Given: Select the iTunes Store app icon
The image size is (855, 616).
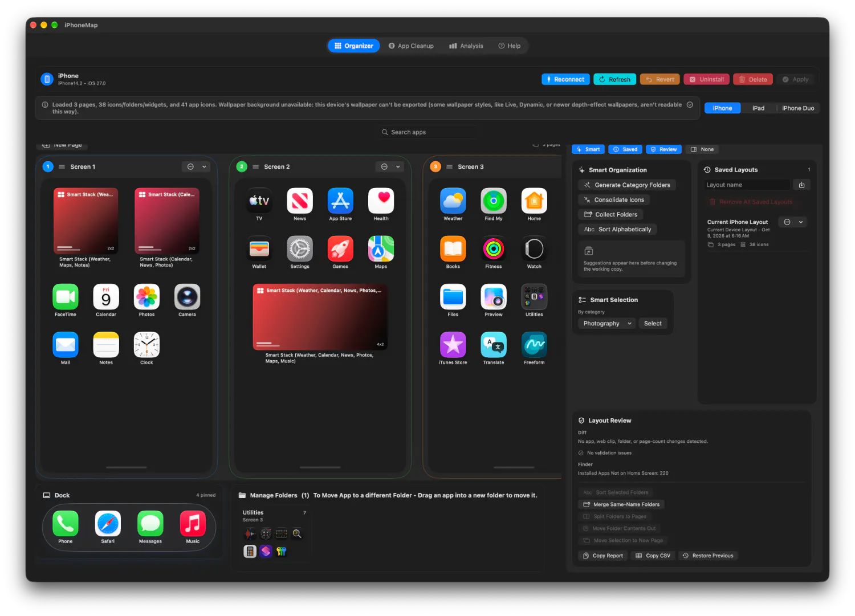Looking at the screenshot, I should 453,345.
